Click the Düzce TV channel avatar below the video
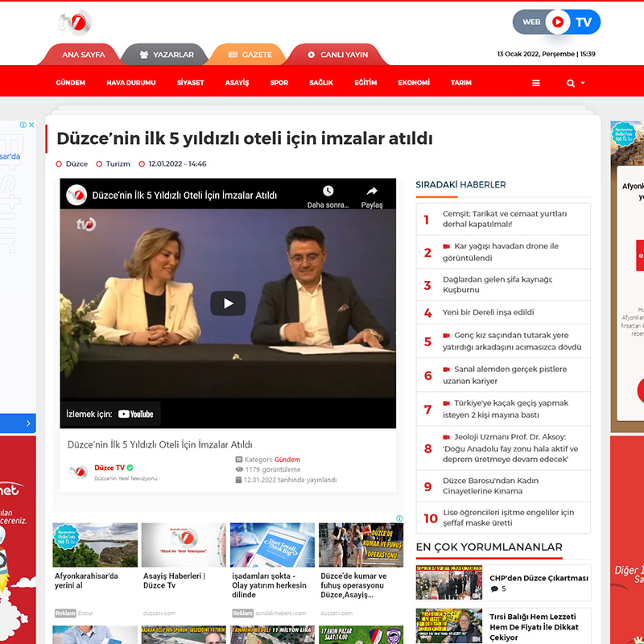This screenshot has height=644, width=644. click(x=78, y=472)
